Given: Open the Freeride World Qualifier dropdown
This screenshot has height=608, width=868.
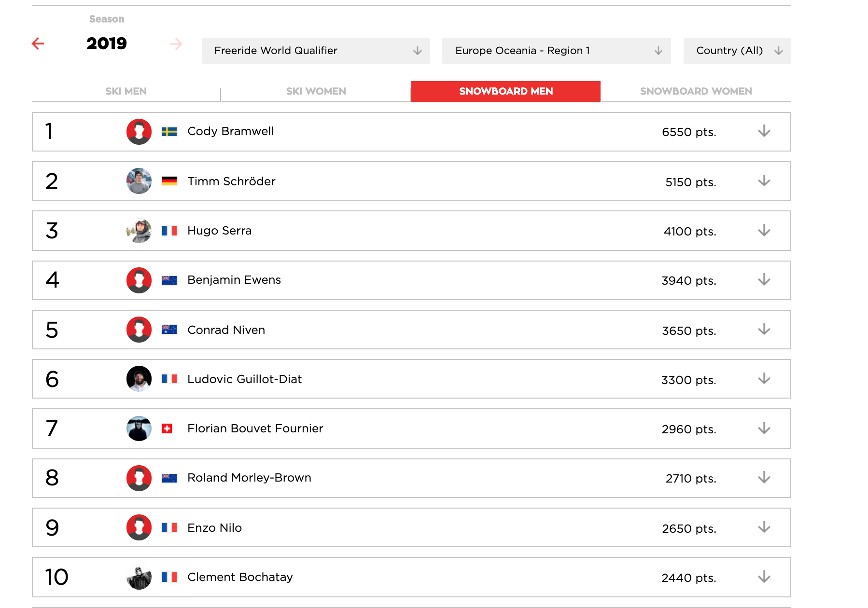Looking at the screenshot, I should click(x=315, y=51).
